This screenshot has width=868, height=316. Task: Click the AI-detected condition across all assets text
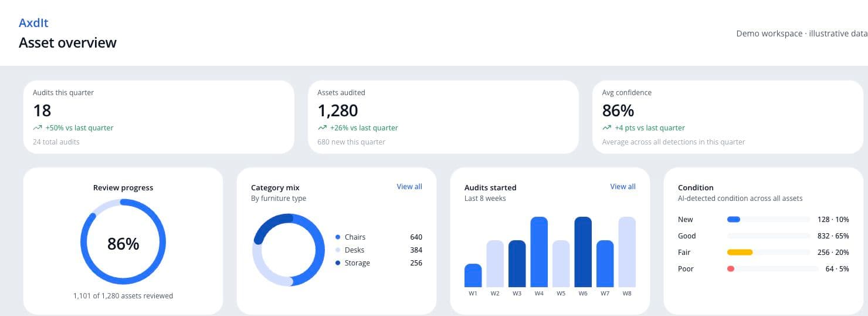click(x=740, y=198)
